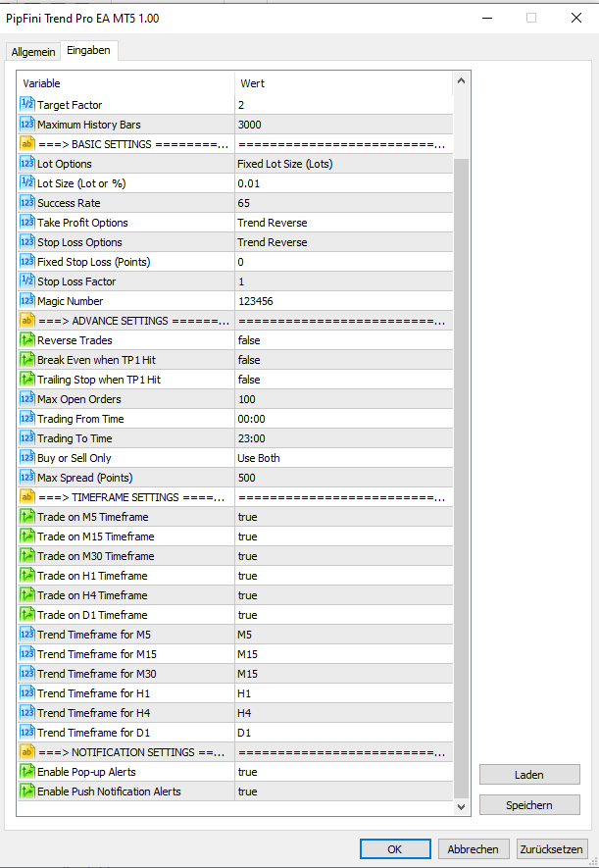Image resolution: width=599 pixels, height=868 pixels.
Task: Save inputs with the Speichern button
Action: (529, 805)
